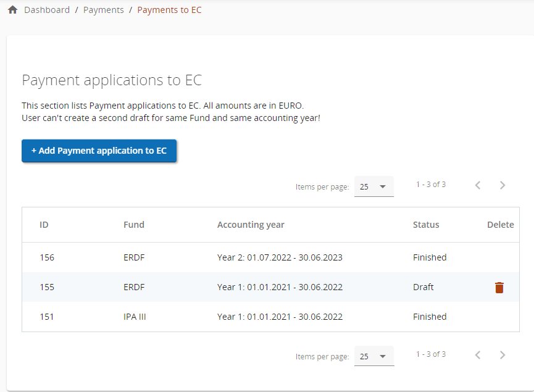
Task: Open ERDF draft row for Year 1
Action: point(280,287)
